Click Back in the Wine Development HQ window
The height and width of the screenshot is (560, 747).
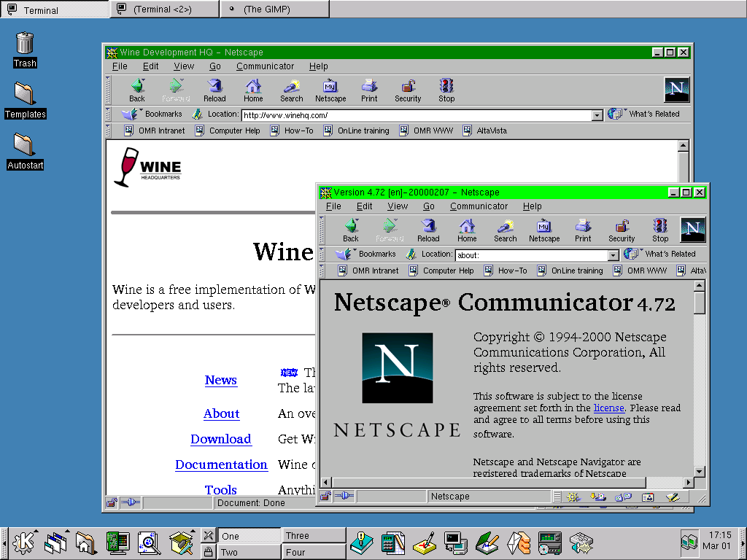[136, 90]
